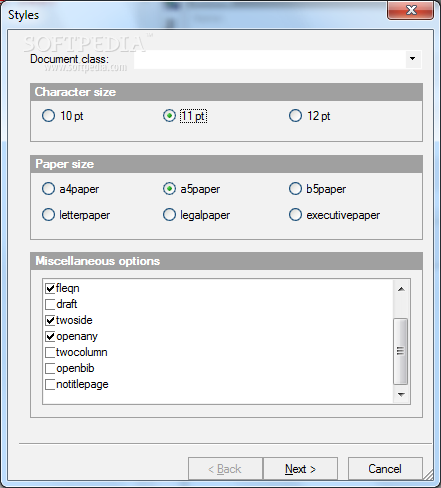
Task: Check the openbib checkbox
Action: click(x=50, y=368)
